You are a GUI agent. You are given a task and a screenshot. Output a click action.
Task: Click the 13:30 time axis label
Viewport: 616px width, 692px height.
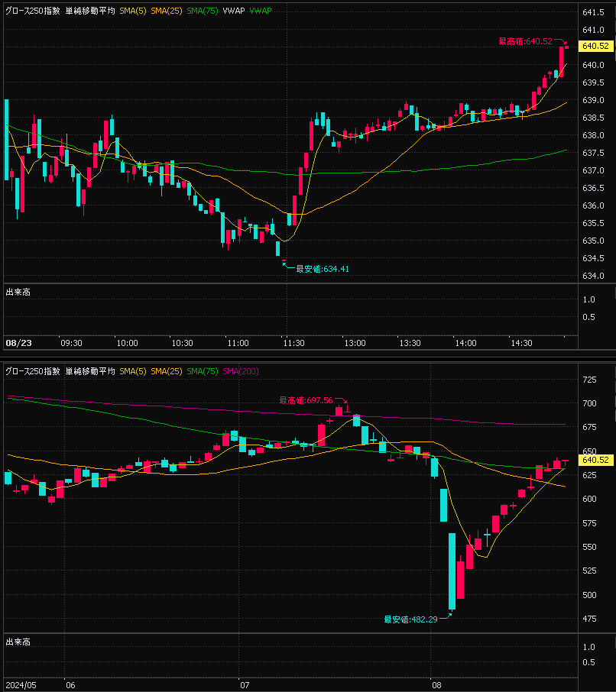(x=410, y=343)
